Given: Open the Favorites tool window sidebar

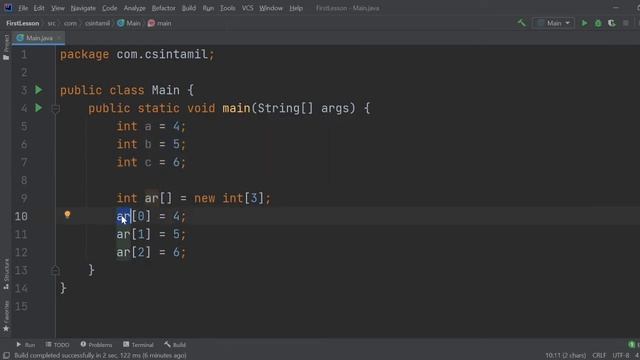Looking at the screenshot, I should click(x=6, y=316).
